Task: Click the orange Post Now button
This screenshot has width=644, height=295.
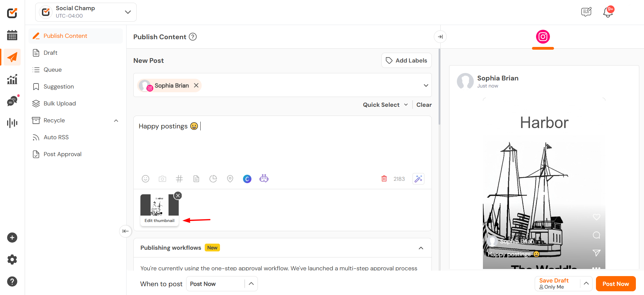Action: pos(616,284)
